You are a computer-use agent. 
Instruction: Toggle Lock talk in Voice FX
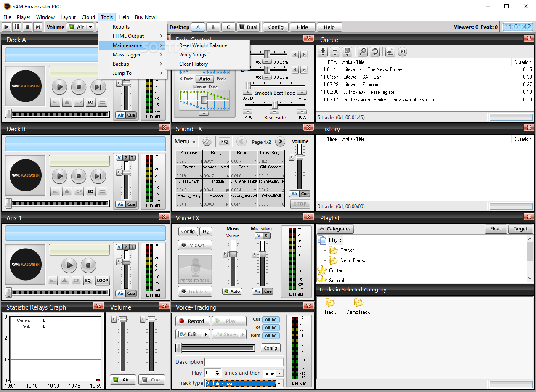(x=195, y=291)
